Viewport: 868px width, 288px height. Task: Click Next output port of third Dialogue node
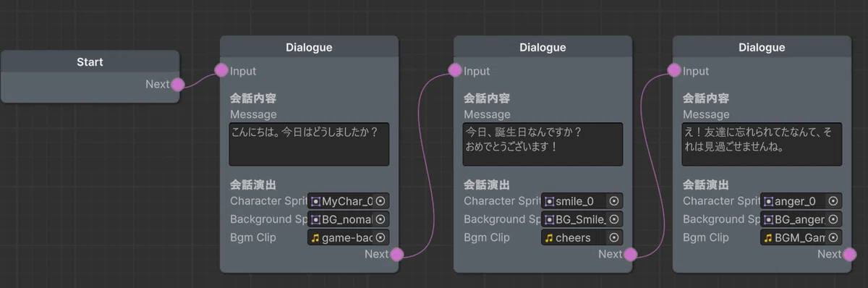tap(849, 254)
